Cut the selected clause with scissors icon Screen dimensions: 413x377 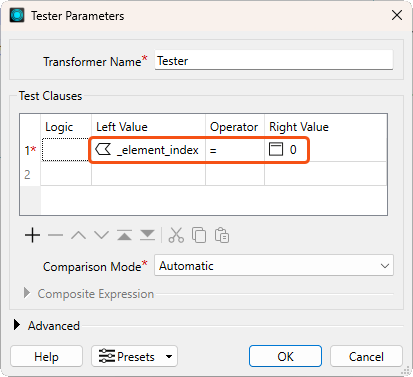176,235
